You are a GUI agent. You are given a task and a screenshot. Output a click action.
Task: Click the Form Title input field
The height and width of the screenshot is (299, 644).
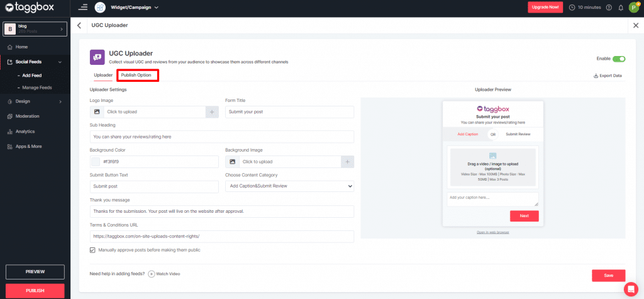pyautogui.click(x=289, y=111)
